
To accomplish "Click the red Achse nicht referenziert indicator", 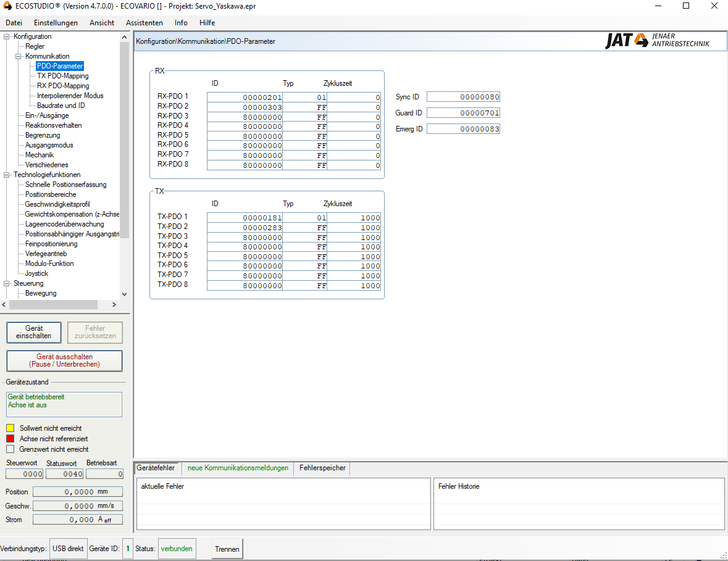I will tap(10, 439).
